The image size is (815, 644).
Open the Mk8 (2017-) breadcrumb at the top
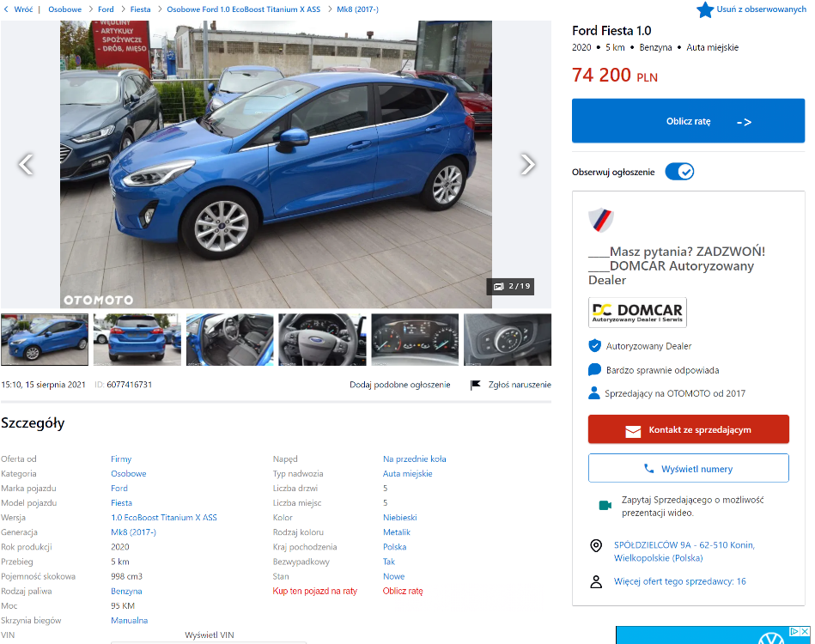(x=357, y=9)
